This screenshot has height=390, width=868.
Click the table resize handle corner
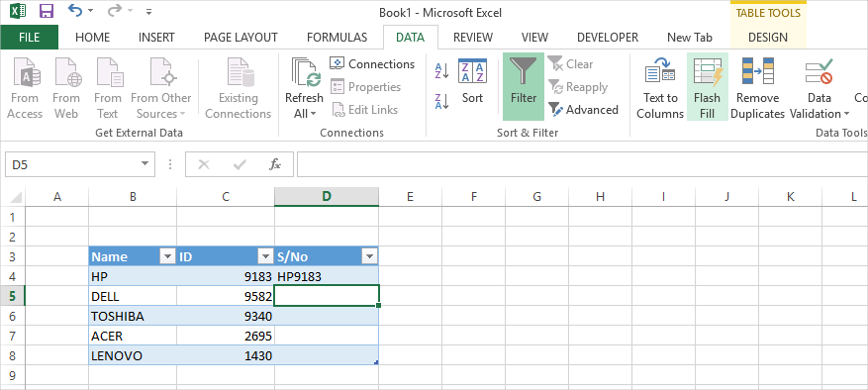click(x=376, y=362)
